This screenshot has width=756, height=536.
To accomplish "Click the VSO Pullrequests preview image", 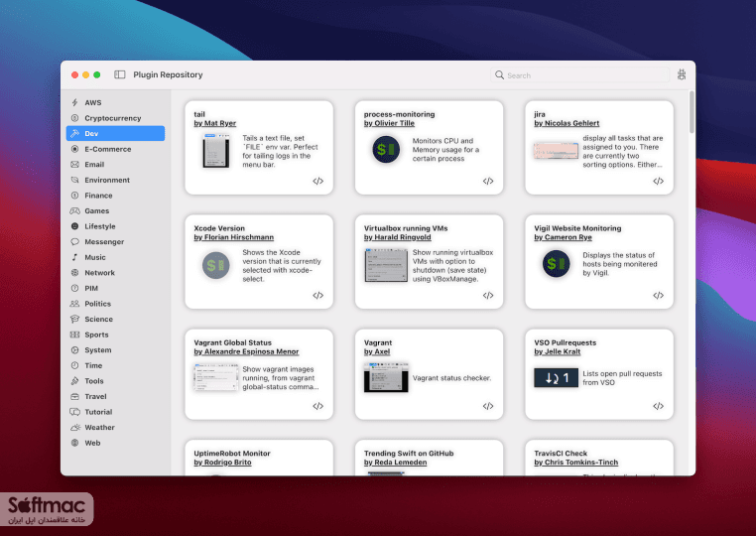I will pyautogui.click(x=556, y=378).
